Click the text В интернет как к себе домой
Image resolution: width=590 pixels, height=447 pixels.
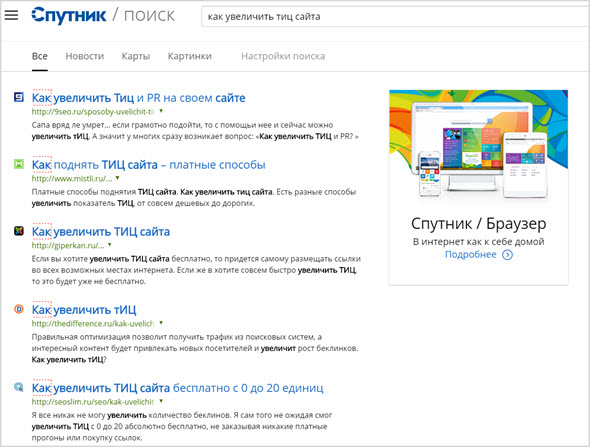point(479,242)
